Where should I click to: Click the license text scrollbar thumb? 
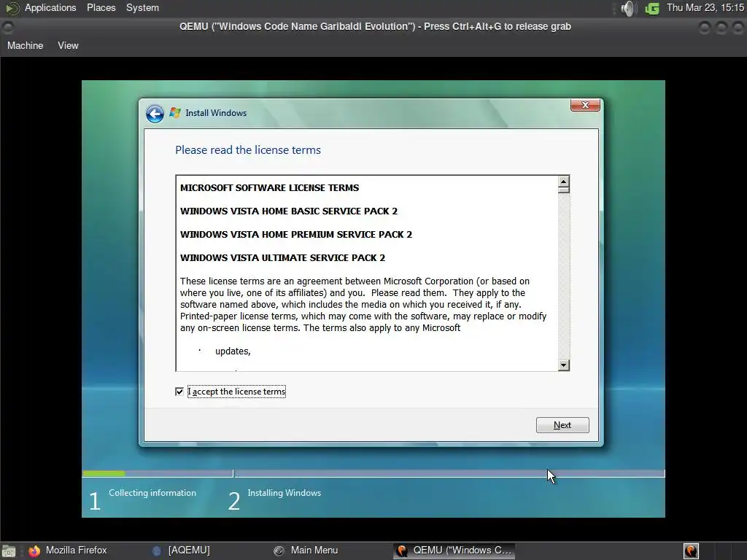pos(564,190)
